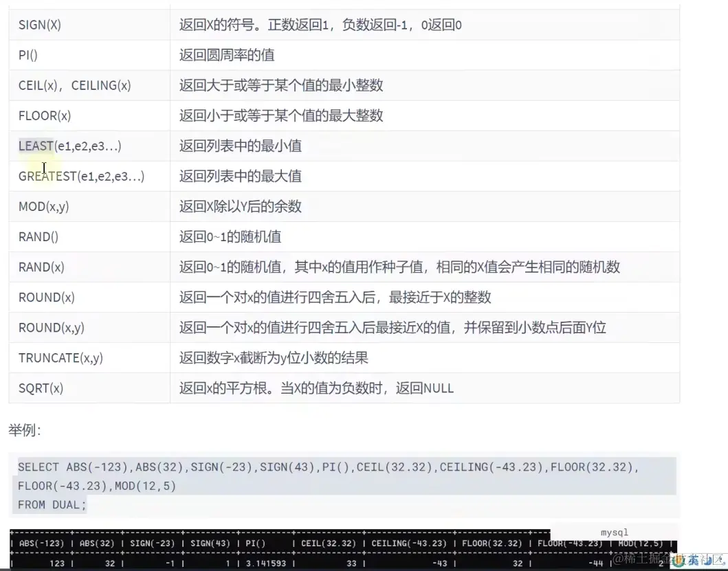Select CEILING(-43.23) result column header

[x=409, y=543]
